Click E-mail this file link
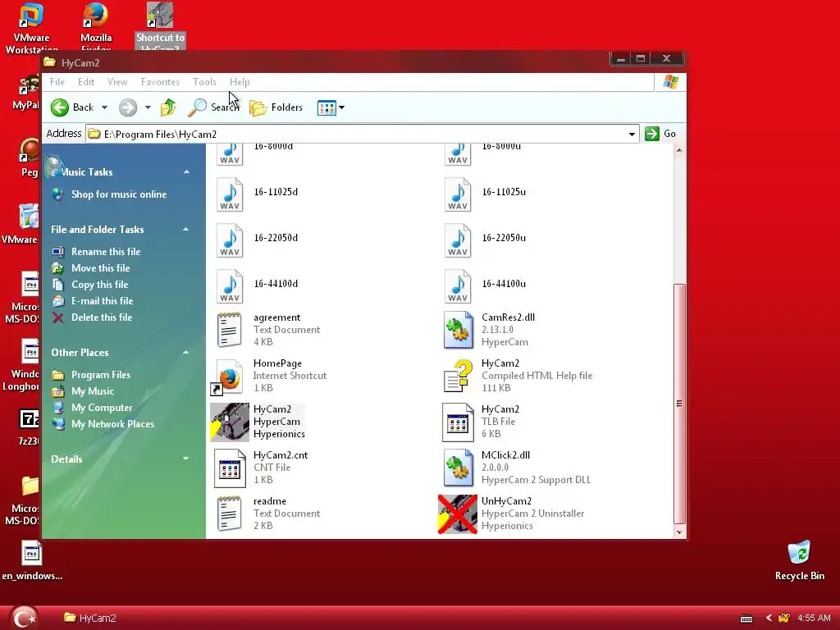The image size is (840, 630). pyautogui.click(x=102, y=301)
